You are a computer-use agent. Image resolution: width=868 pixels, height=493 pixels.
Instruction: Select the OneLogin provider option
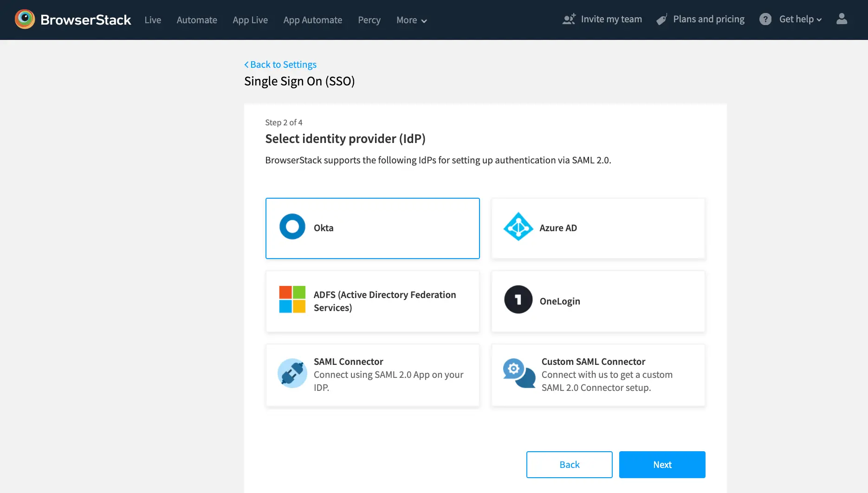point(598,301)
